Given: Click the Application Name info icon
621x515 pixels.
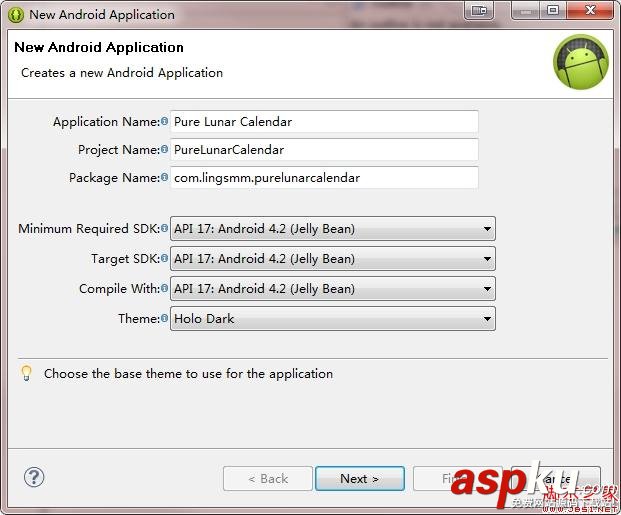Looking at the screenshot, I should (164, 121).
